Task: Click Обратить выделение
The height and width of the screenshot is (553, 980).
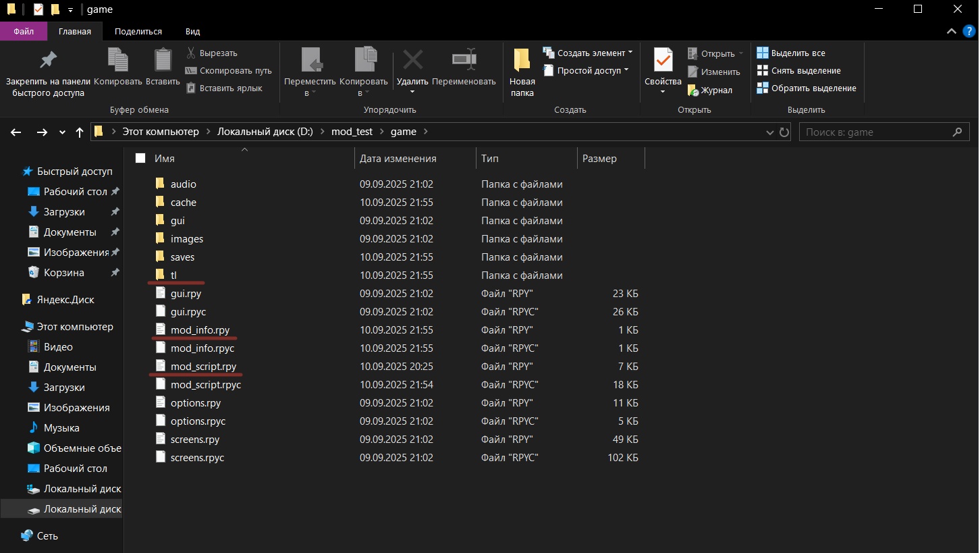Action: 806,88
